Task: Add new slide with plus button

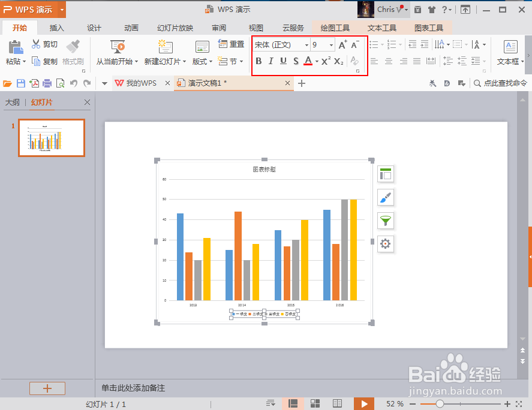Action: point(47,388)
